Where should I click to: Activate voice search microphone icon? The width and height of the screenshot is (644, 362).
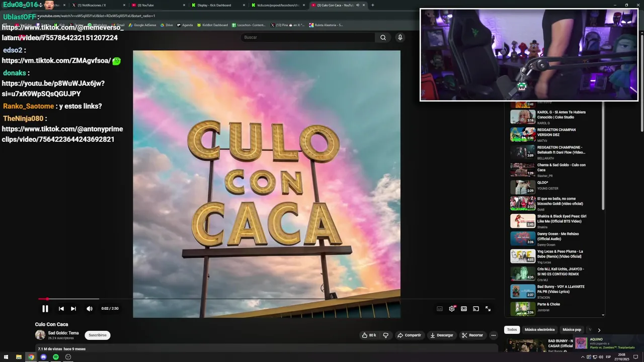(400, 38)
